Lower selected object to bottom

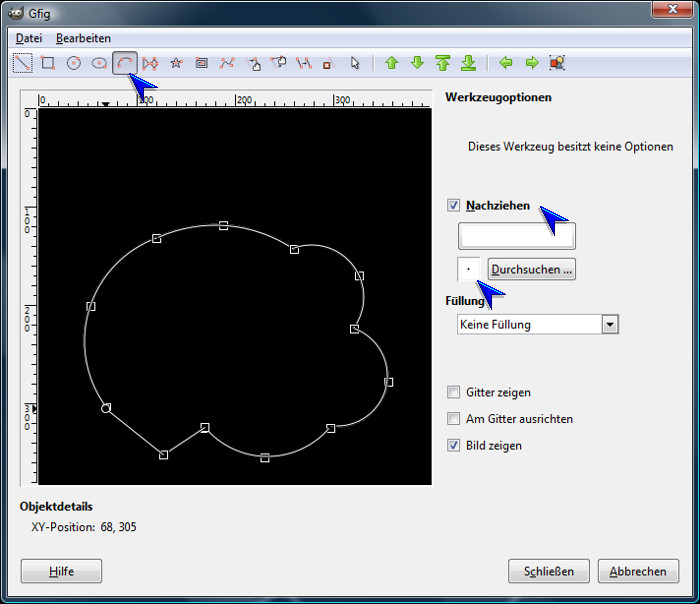(x=469, y=63)
